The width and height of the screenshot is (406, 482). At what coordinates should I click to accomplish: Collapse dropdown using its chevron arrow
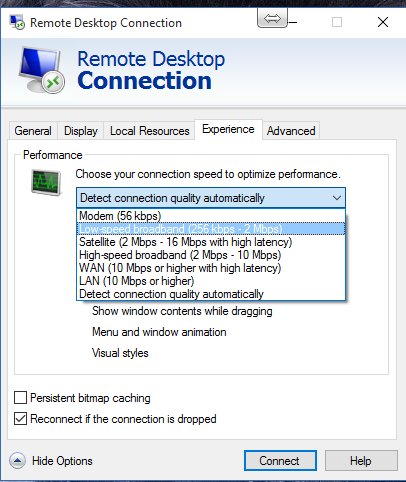click(x=337, y=198)
